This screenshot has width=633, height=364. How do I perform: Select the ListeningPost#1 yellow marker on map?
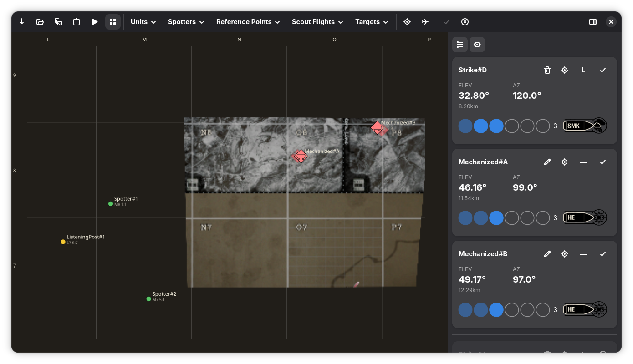click(63, 242)
